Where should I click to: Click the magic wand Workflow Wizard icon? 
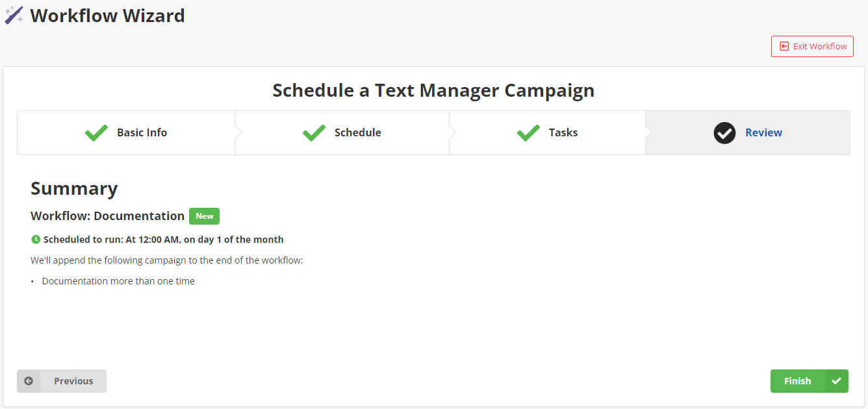tap(14, 16)
